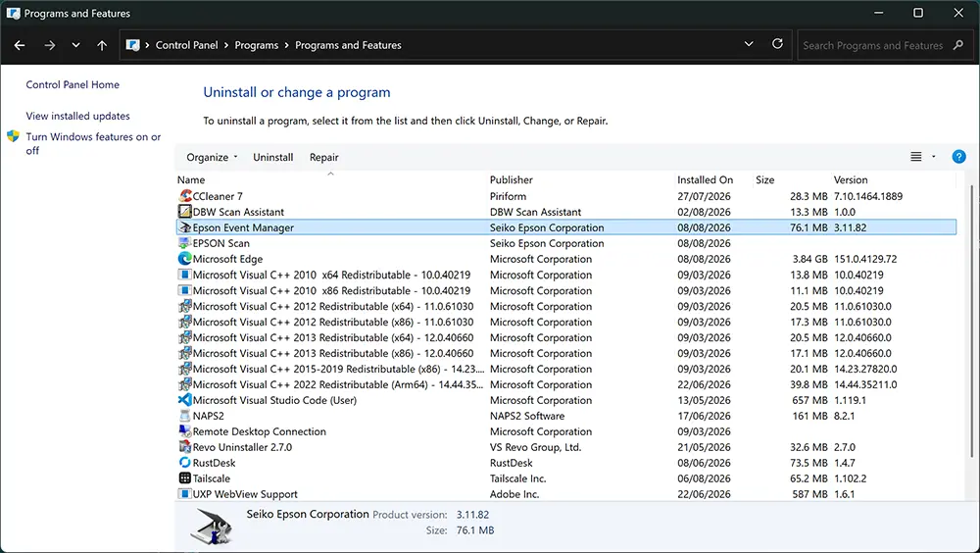Click the Microsoft Edge icon

point(185,258)
